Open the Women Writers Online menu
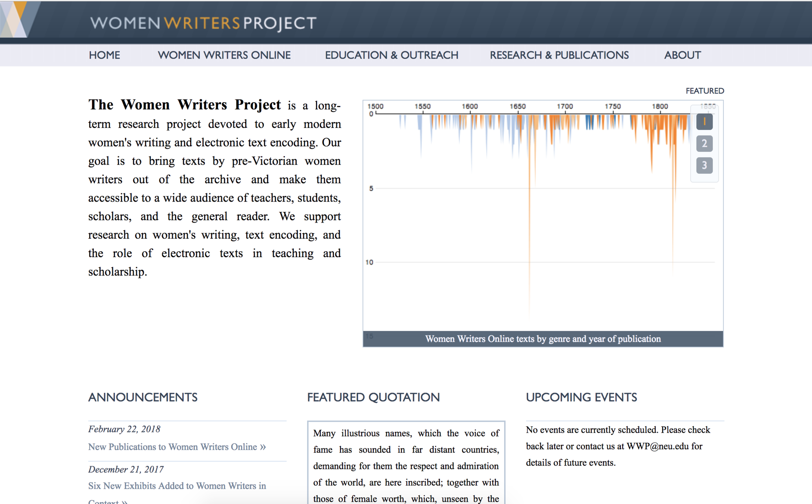 [x=224, y=55]
